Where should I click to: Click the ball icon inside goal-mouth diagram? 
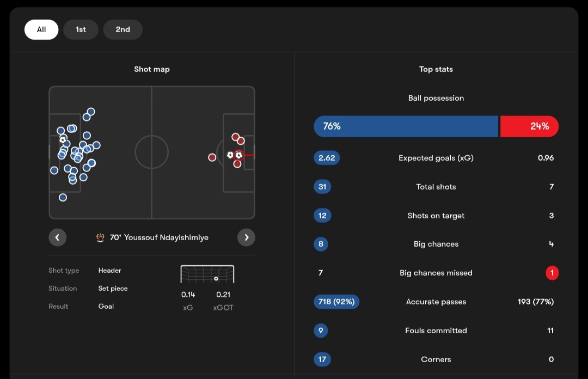[216, 278]
